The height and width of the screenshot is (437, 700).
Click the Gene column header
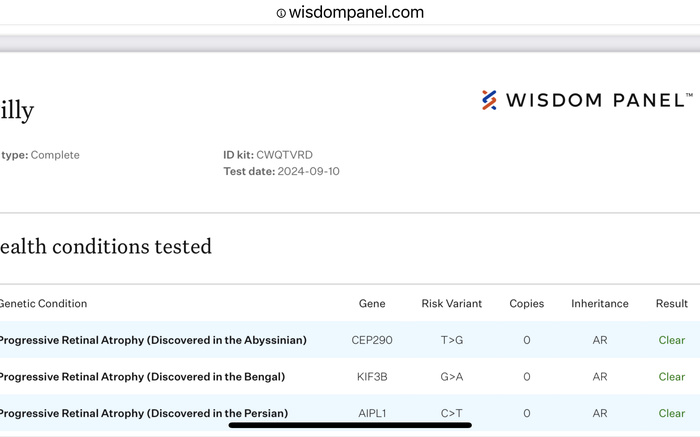[372, 303]
